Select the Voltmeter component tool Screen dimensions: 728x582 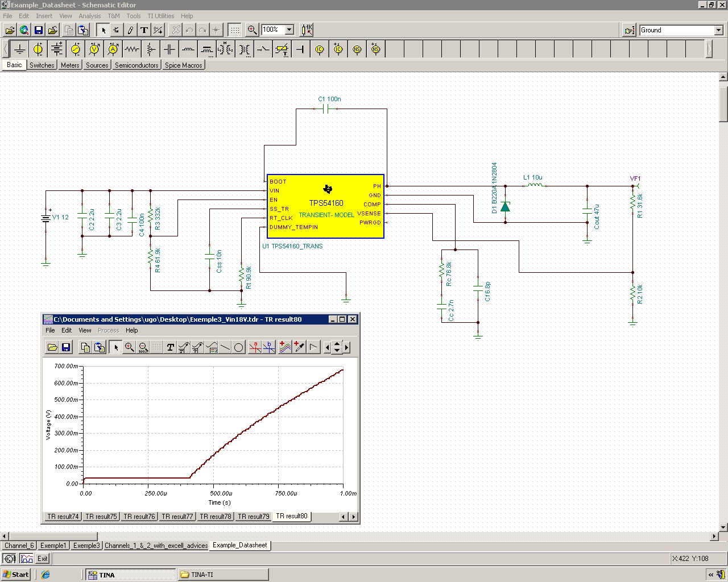coord(94,49)
